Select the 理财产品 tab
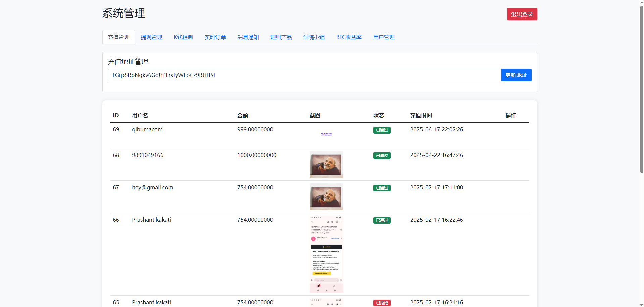644x307 pixels. point(281,37)
